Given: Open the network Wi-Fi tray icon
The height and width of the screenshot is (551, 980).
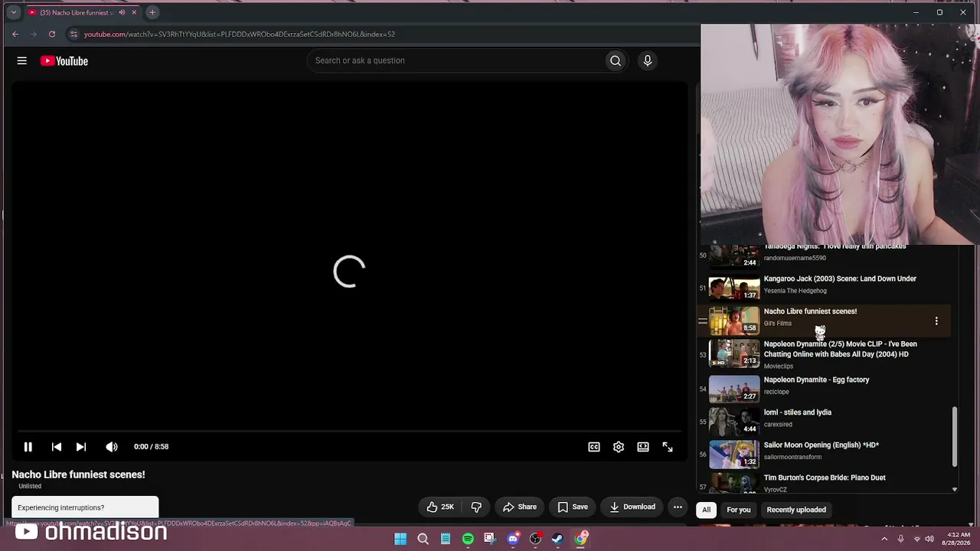Looking at the screenshot, I should click(916, 539).
